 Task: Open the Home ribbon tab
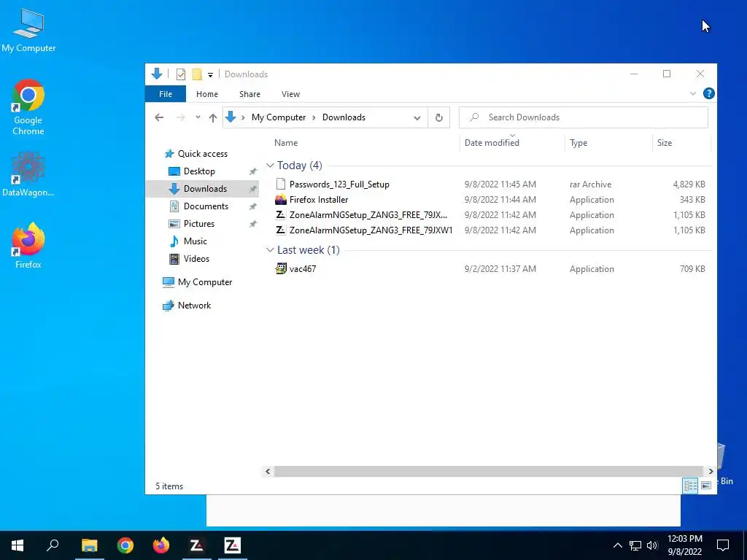(206, 94)
